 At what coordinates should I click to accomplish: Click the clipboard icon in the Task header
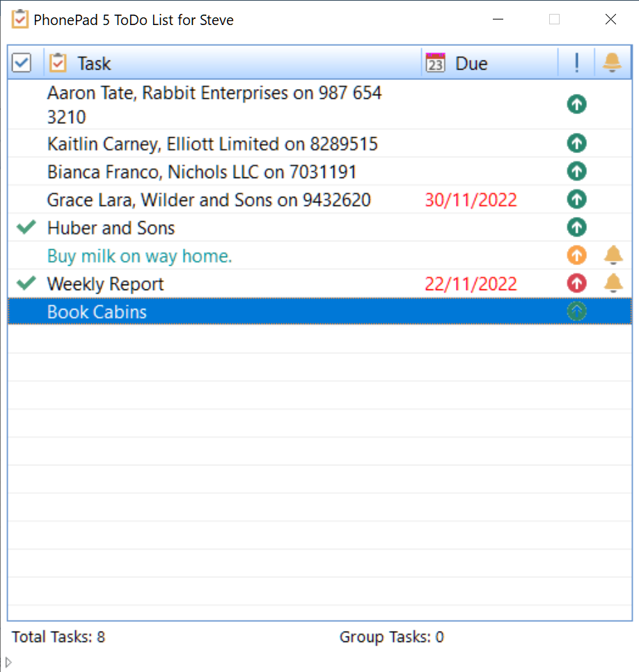58,63
